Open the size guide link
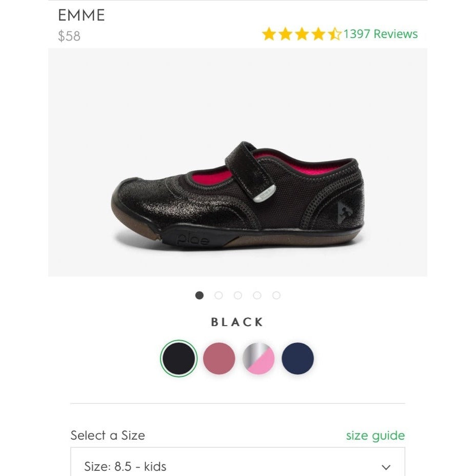The height and width of the screenshot is (476, 476). click(x=375, y=435)
